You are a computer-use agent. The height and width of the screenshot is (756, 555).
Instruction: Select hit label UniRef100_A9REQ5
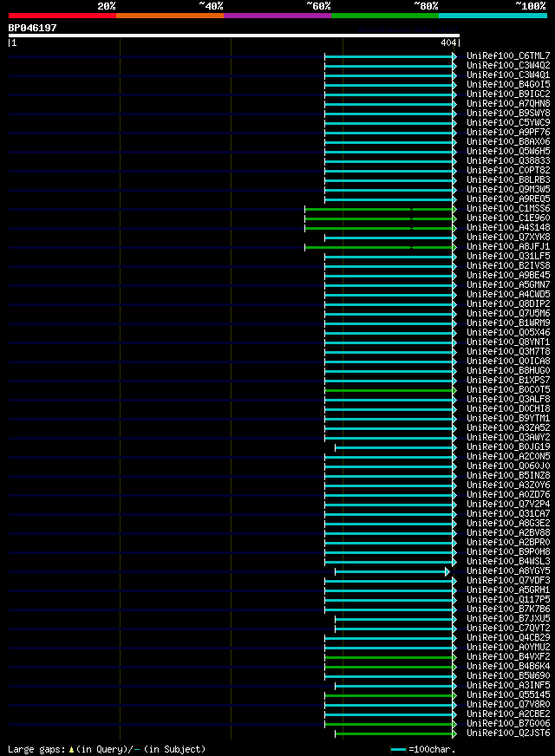[508, 199]
